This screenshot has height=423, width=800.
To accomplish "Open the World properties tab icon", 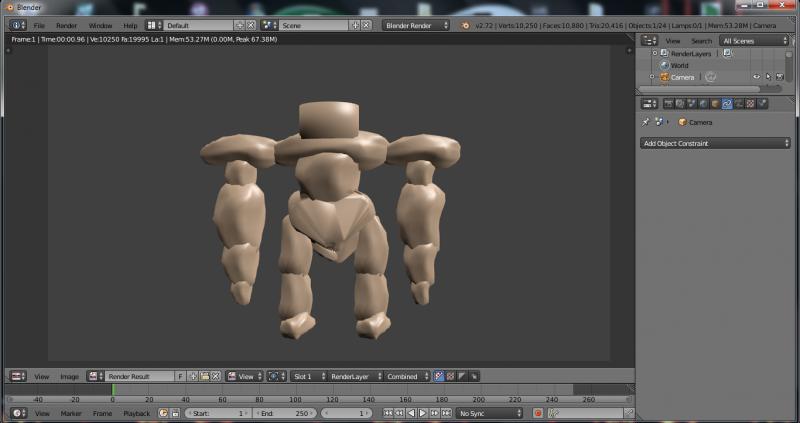I will (703, 103).
